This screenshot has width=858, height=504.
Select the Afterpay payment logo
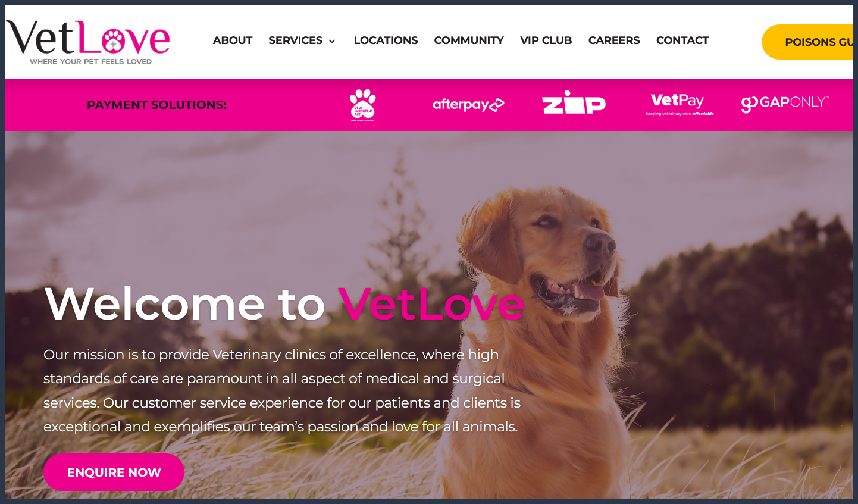(x=468, y=105)
